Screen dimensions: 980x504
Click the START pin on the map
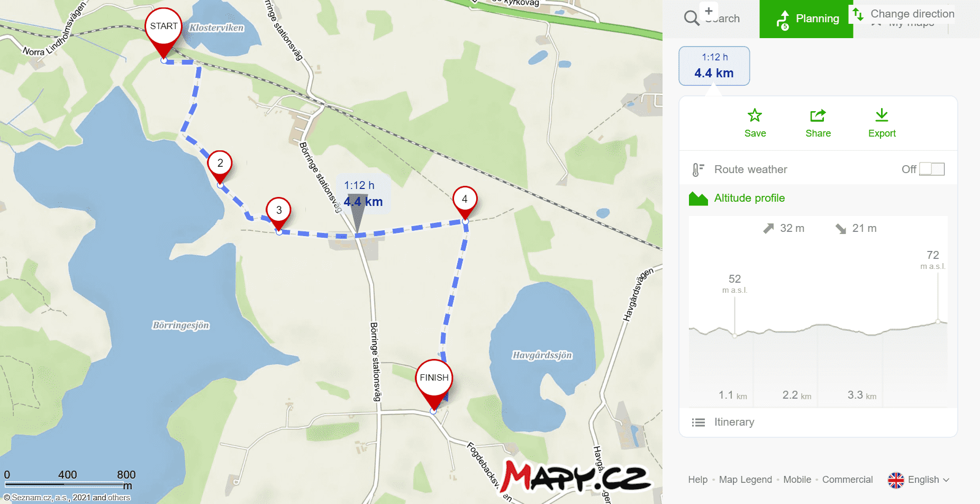[164, 33]
